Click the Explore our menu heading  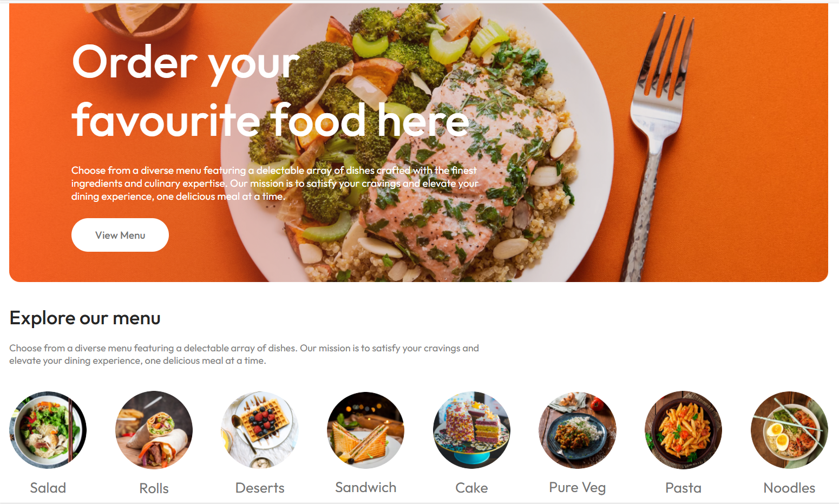[x=85, y=318]
